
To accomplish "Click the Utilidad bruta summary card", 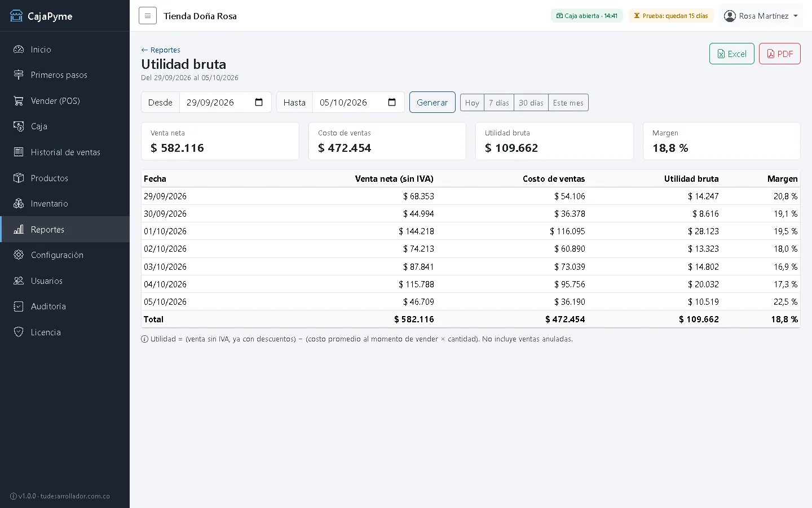I will (x=554, y=141).
